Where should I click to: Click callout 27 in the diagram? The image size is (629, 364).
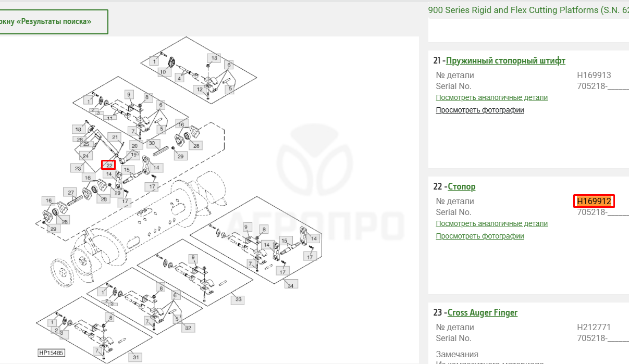coord(71,192)
